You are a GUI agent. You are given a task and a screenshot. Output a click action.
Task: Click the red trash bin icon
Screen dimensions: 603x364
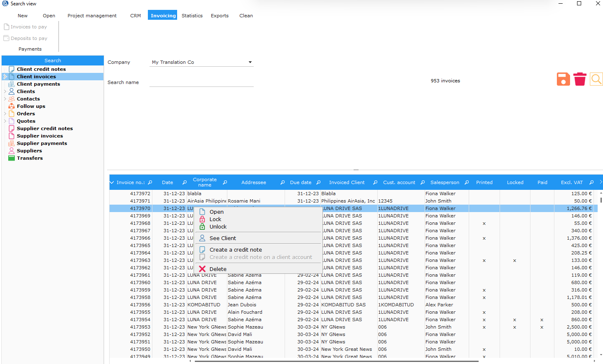(580, 79)
